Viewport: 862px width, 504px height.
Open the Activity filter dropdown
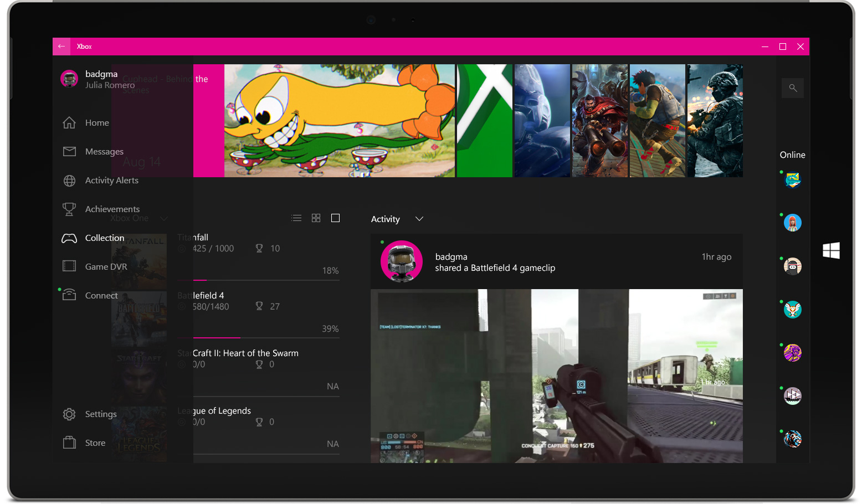[419, 219]
